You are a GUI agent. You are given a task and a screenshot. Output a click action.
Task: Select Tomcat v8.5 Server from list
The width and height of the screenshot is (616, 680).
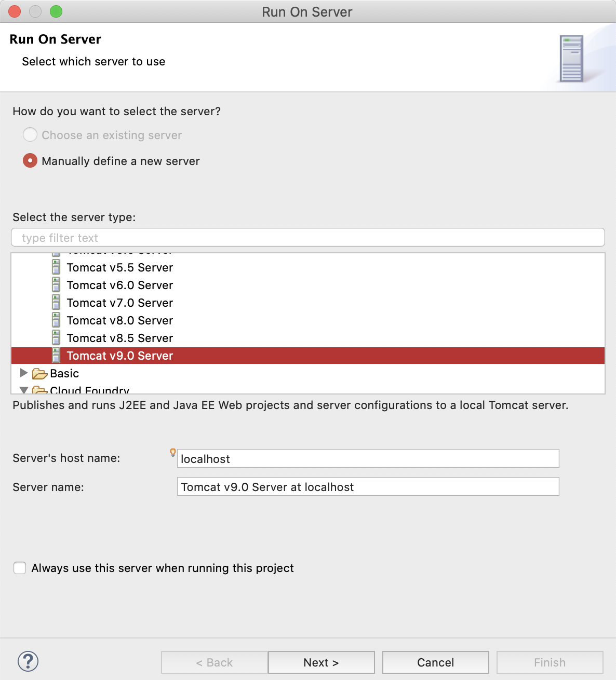point(119,338)
